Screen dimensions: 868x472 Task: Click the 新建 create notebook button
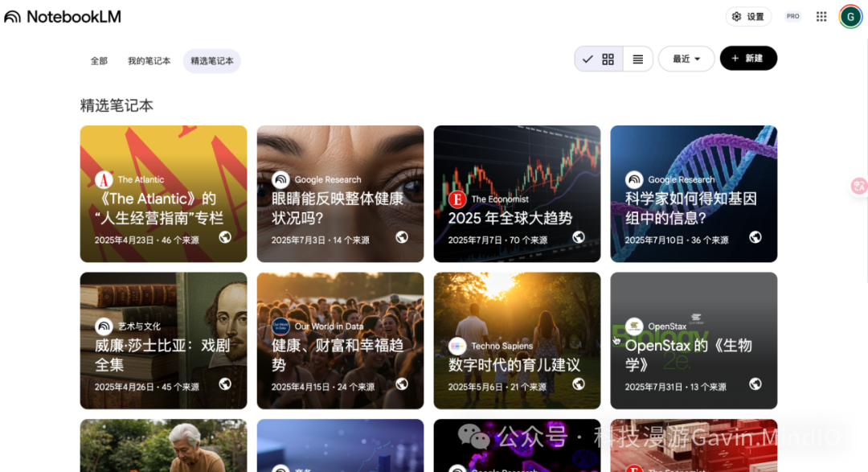tap(748, 58)
